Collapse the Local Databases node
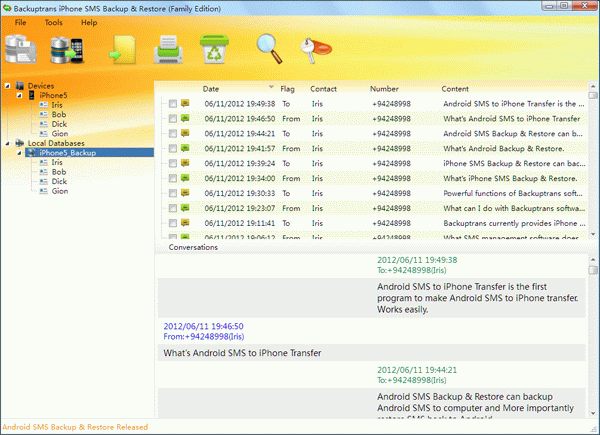The height and width of the screenshot is (435, 600). pos(8,143)
